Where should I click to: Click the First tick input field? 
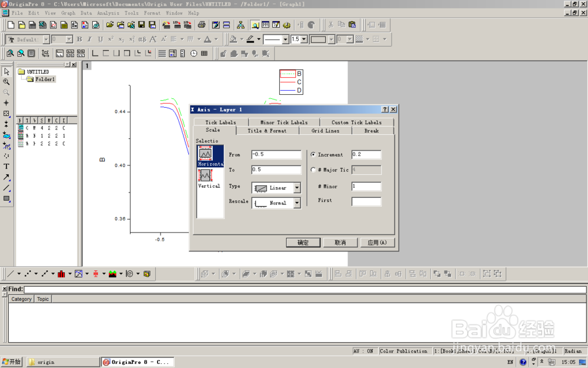click(x=366, y=201)
